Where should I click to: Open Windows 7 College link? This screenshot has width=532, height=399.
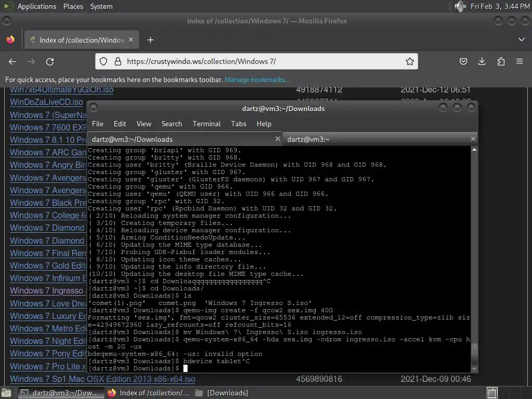(x=48, y=216)
